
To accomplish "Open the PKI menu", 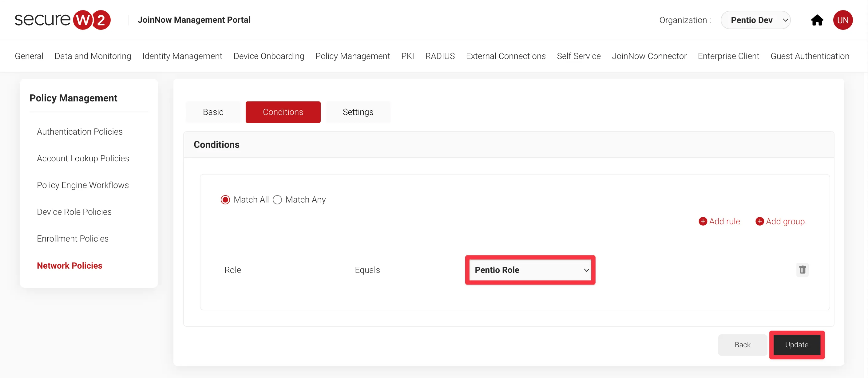I will click(x=407, y=56).
